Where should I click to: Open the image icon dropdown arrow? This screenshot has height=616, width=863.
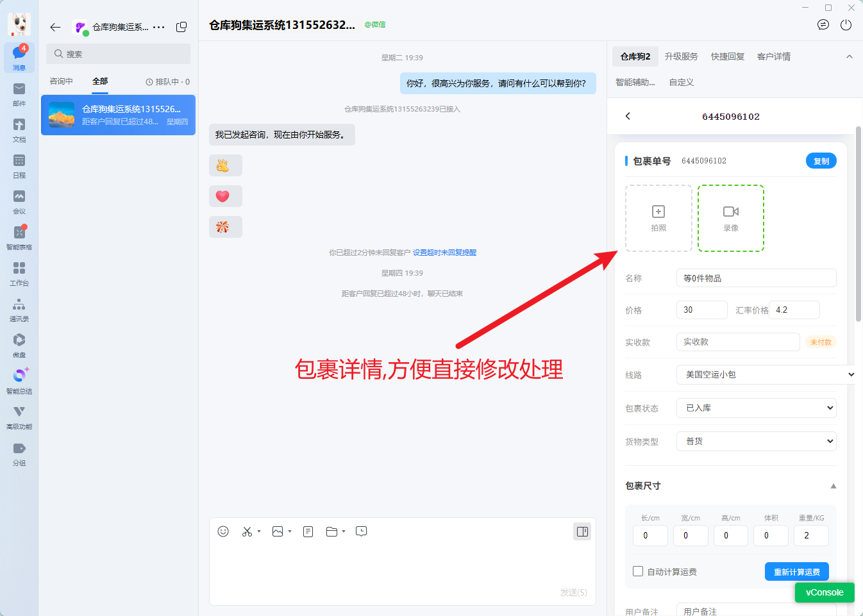(290, 531)
